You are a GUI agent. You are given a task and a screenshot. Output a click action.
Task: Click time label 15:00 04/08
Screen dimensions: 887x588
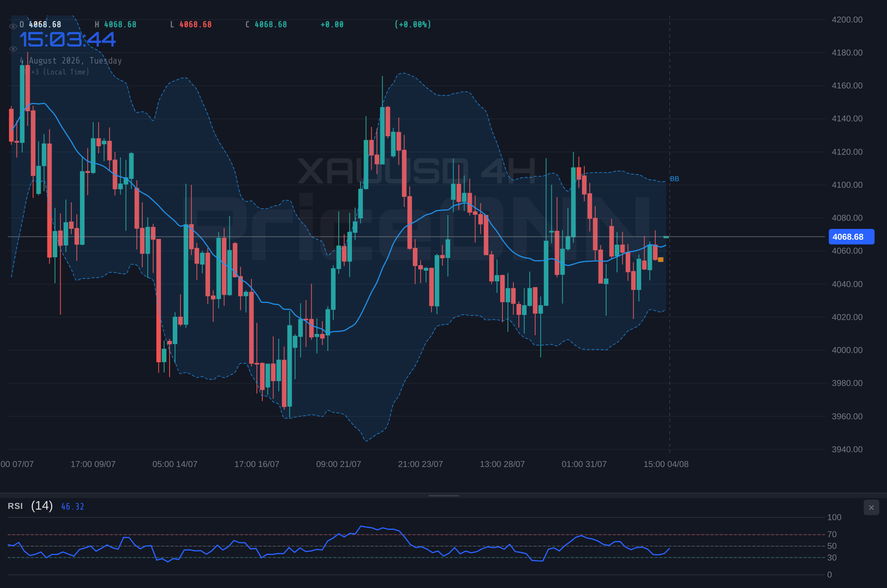click(666, 464)
